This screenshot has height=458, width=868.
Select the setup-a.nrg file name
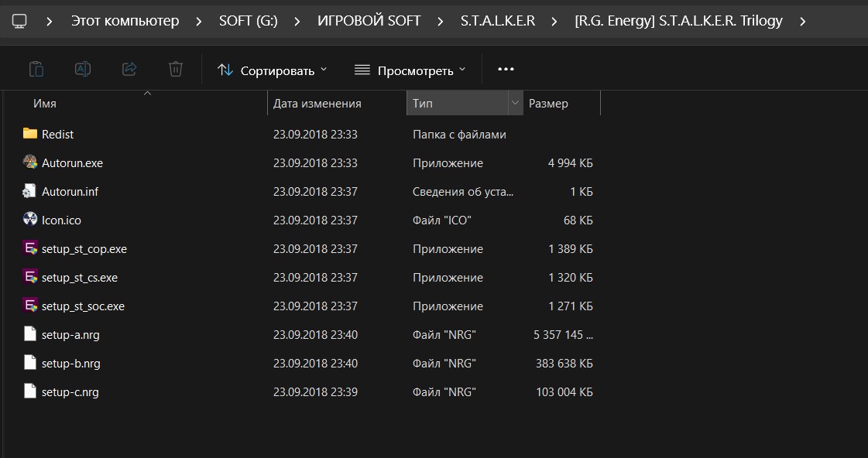[x=70, y=335]
